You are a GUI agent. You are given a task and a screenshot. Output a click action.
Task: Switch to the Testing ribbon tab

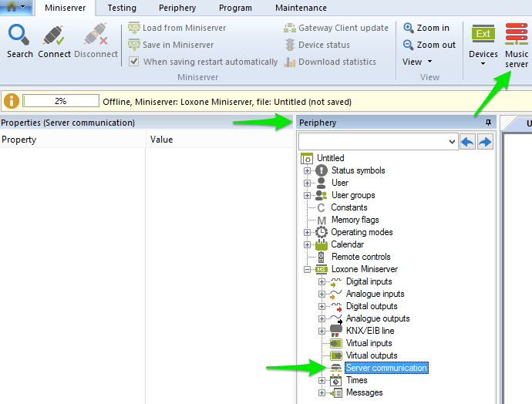pos(122,8)
